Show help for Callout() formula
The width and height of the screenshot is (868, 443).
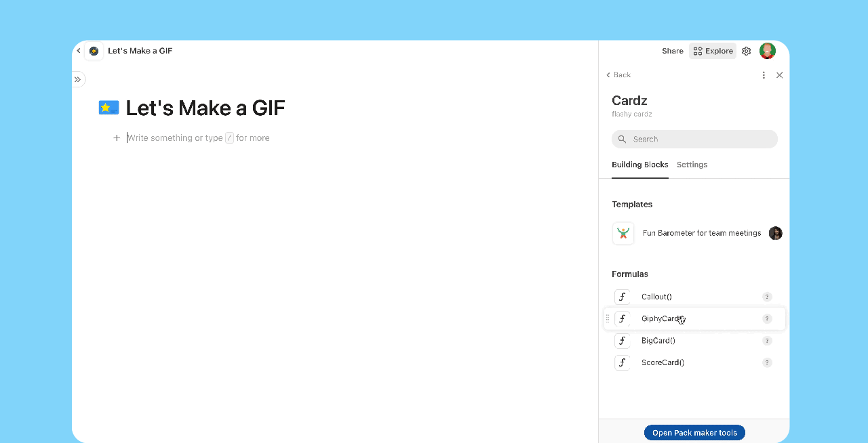tap(767, 297)
